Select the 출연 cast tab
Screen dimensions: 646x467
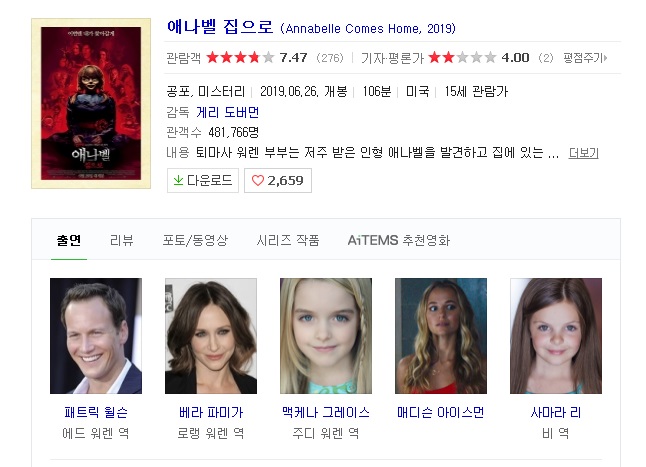pyautogui.click(x=69, y=240)
